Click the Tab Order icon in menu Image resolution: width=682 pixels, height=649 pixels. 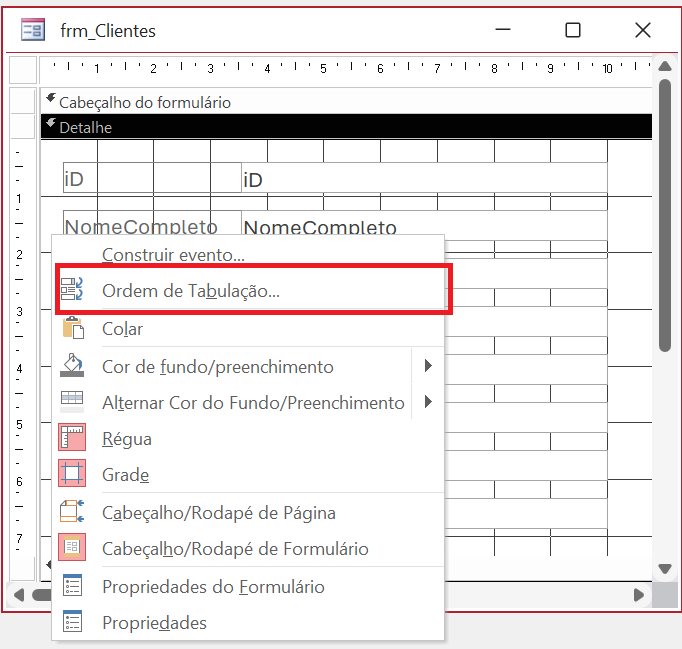pos(73,291)
